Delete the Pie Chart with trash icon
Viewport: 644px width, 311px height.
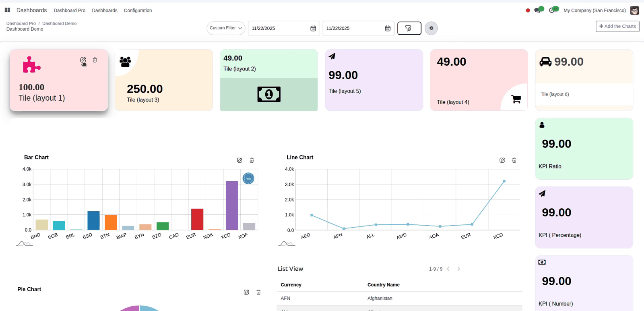[x=259, y=292]
